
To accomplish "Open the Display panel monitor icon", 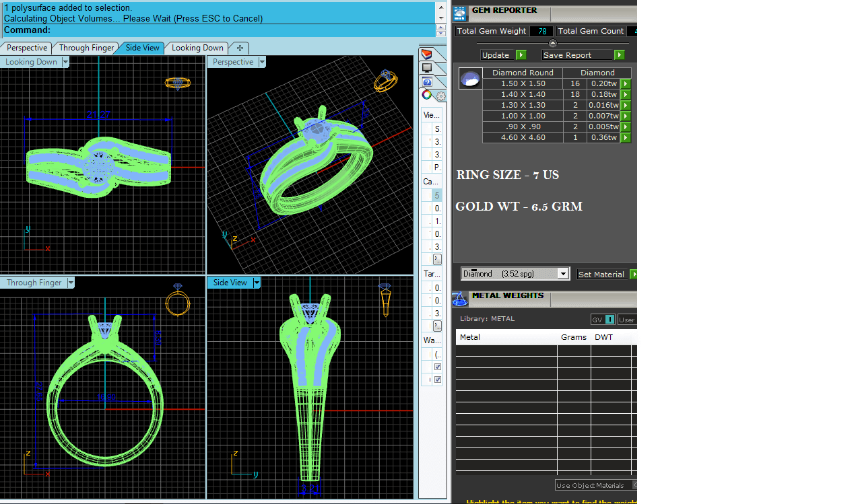I will (426, 68).
